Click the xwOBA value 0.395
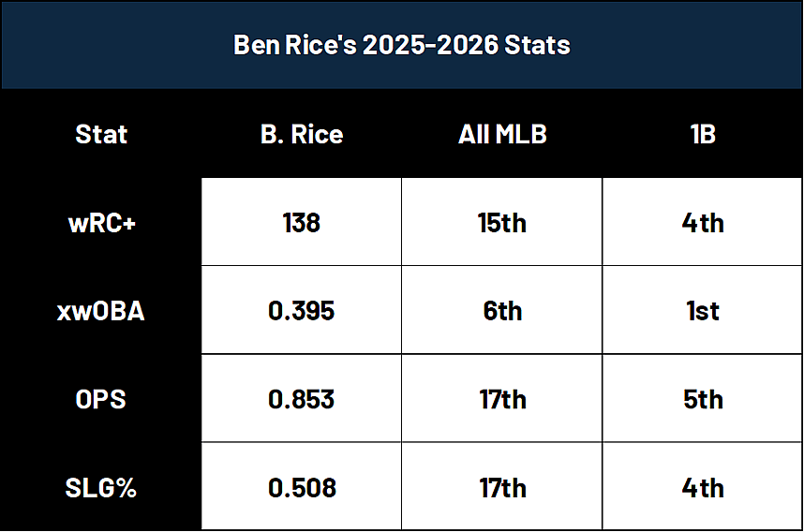The image size is (804, 532). click(302, 311)
